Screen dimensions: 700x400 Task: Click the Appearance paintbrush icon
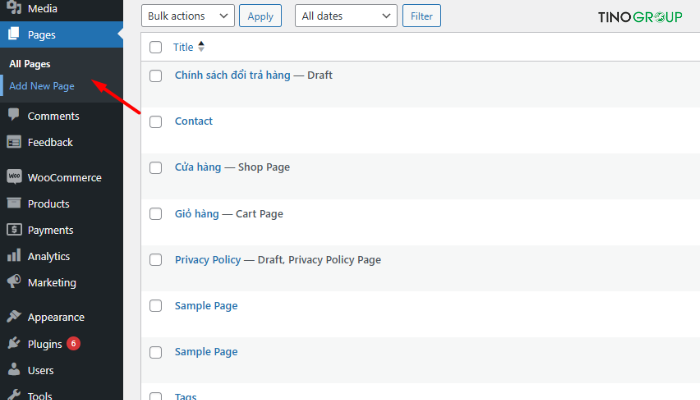(x=14, y=316)
